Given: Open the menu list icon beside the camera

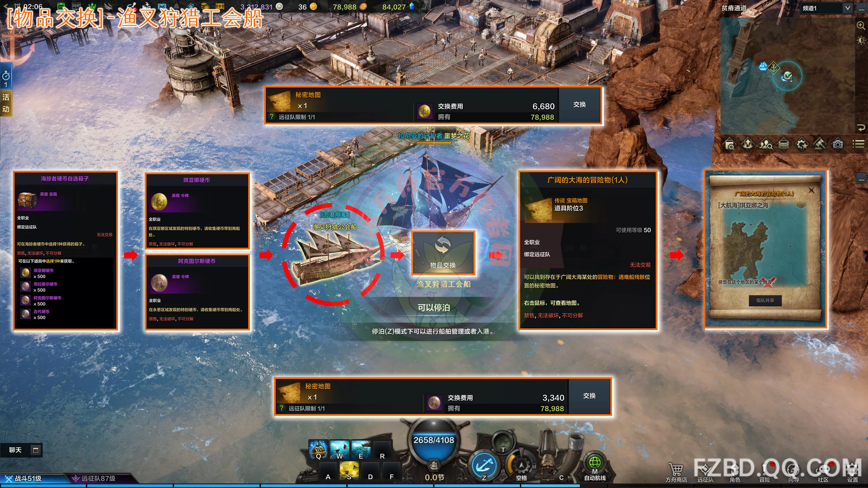Looking at the screenshot, I should point(858,144).
